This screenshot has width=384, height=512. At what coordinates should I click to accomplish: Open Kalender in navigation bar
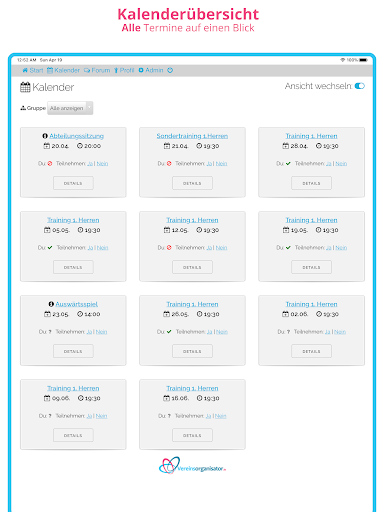point(63,70)
